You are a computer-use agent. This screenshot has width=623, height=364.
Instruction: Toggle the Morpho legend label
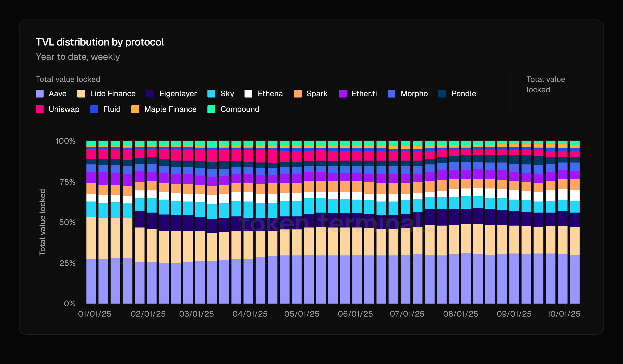tap(414, 94)
